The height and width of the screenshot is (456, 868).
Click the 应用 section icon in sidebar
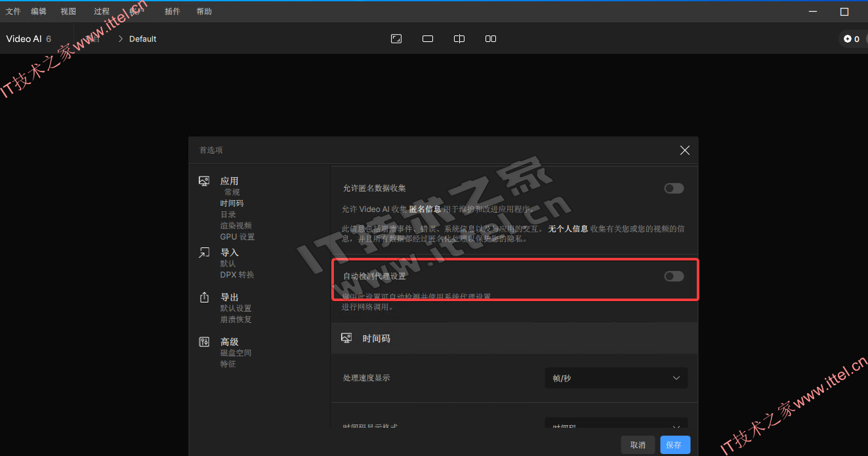(204, 181)
